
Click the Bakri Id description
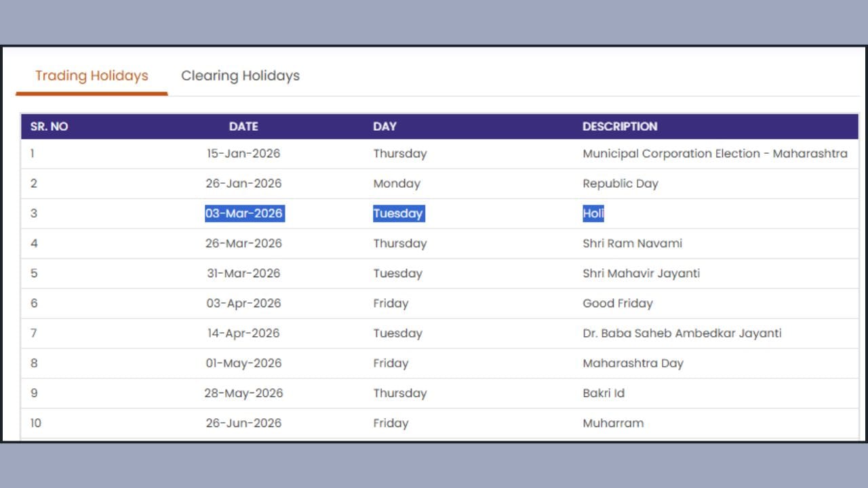pyautogui.click(x=604, y=393)
